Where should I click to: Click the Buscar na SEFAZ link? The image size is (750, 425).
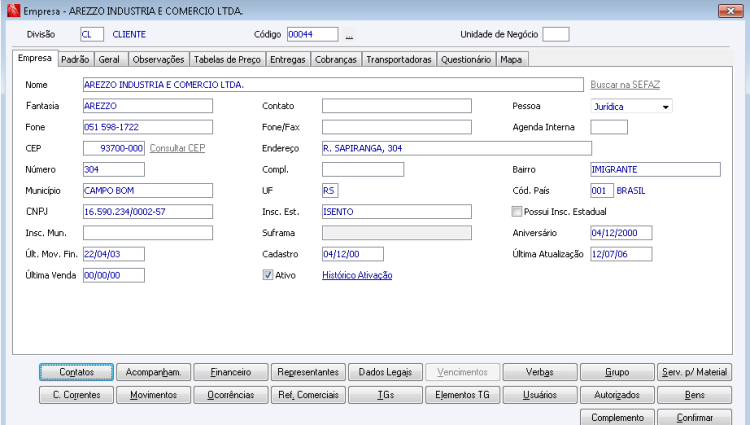coord(625,85)
